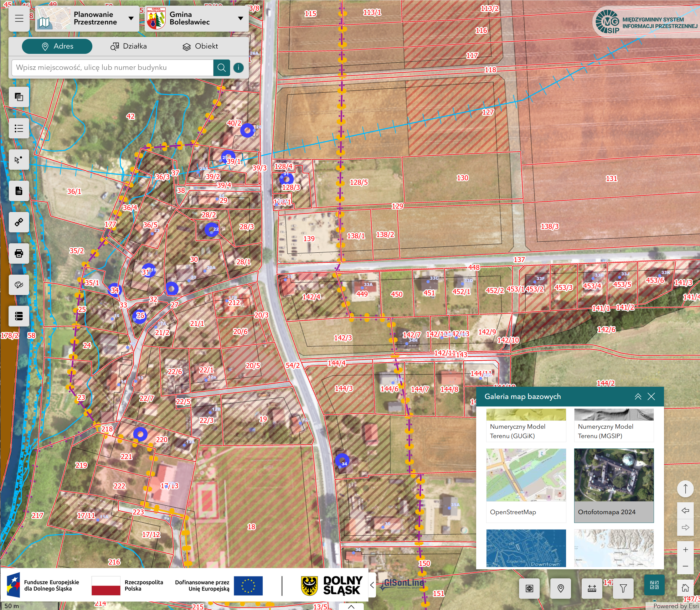Open the filter funnel tool

[x=623, y=588]
